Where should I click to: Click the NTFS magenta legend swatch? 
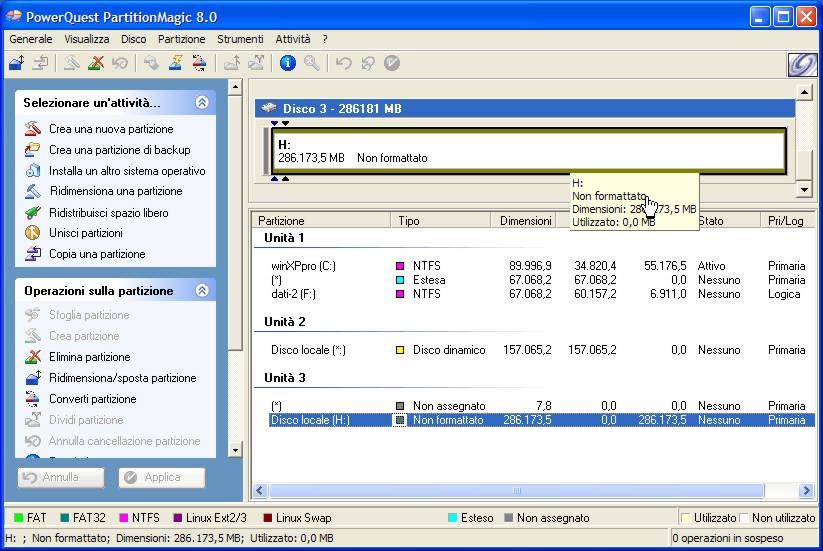pos(124,518)
